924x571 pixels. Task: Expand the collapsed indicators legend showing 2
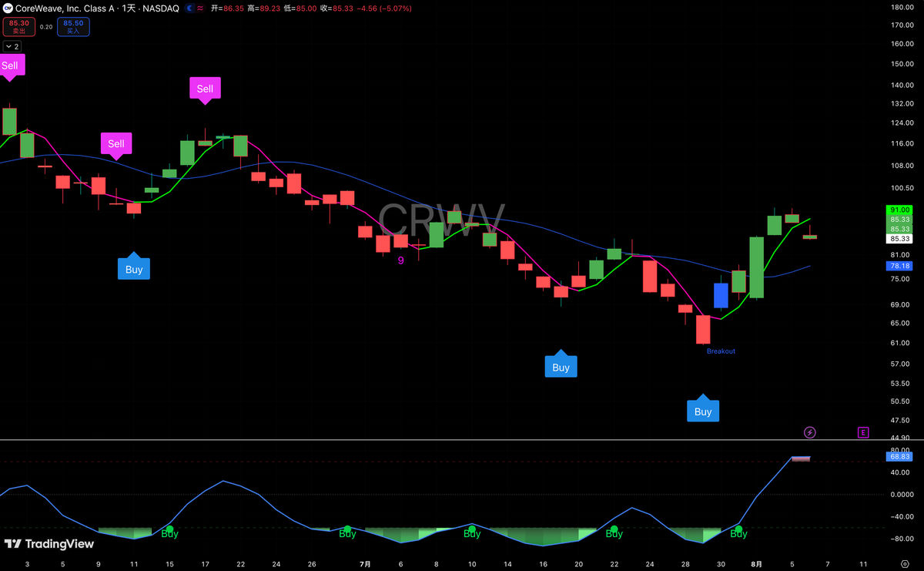pyautogui.click(x=12, y=46)
